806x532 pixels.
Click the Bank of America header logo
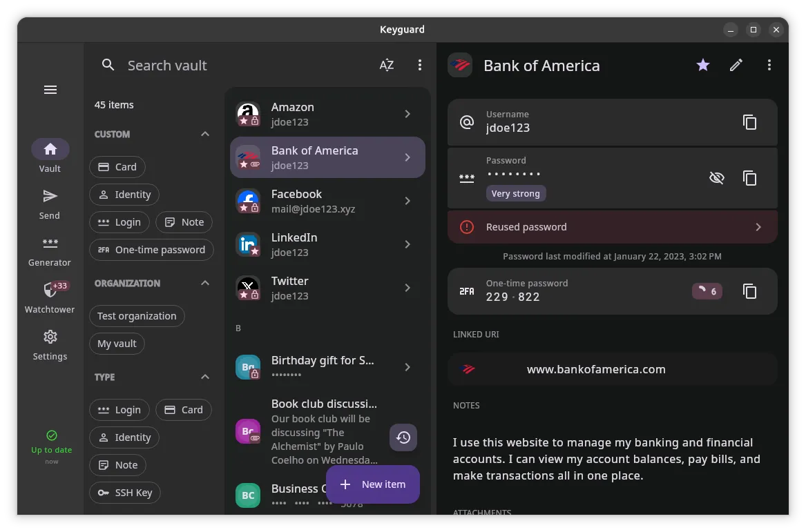(x=460, y=66)
